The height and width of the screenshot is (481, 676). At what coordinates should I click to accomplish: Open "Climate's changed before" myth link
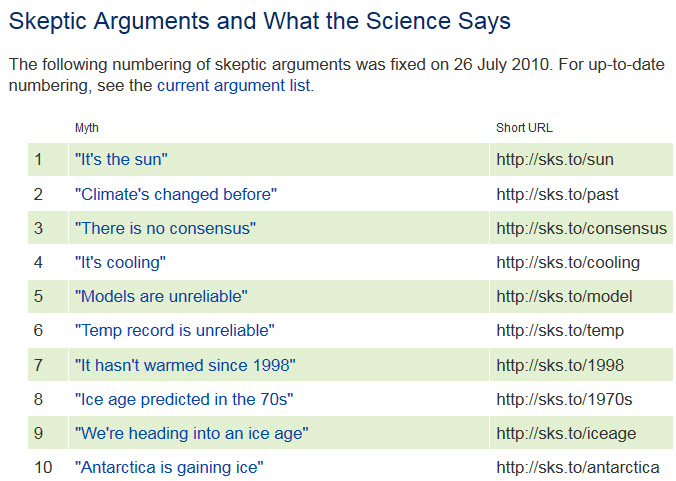175,194
